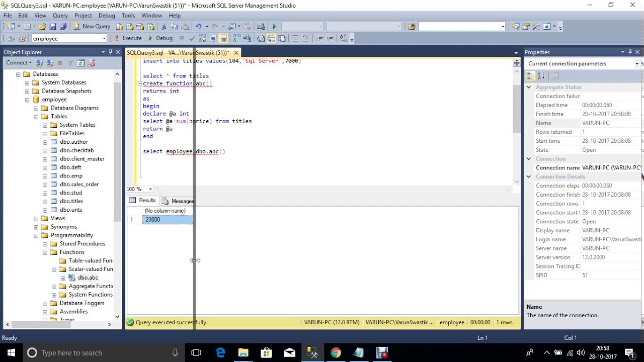
Task: Select the dbo.titles table
Action: coord(71,201)
